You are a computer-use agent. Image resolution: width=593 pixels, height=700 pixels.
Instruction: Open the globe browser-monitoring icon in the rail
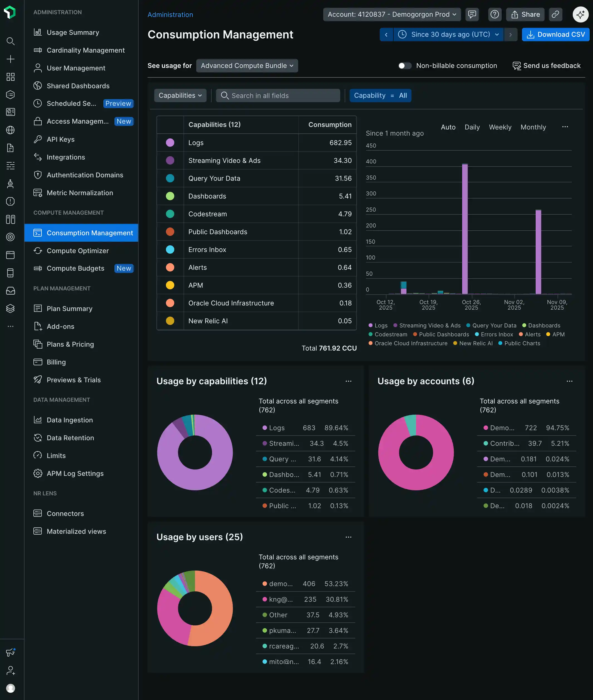pos(10,130)
